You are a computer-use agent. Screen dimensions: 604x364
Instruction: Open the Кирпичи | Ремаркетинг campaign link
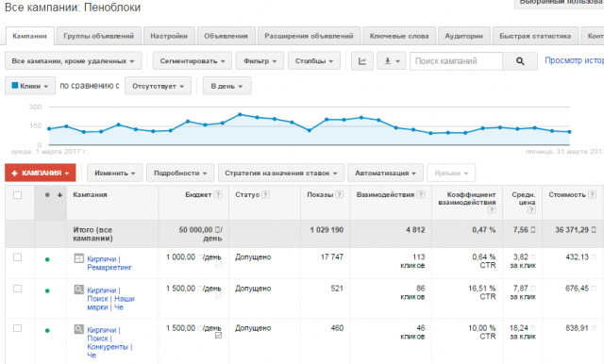[x=109, y=263]
